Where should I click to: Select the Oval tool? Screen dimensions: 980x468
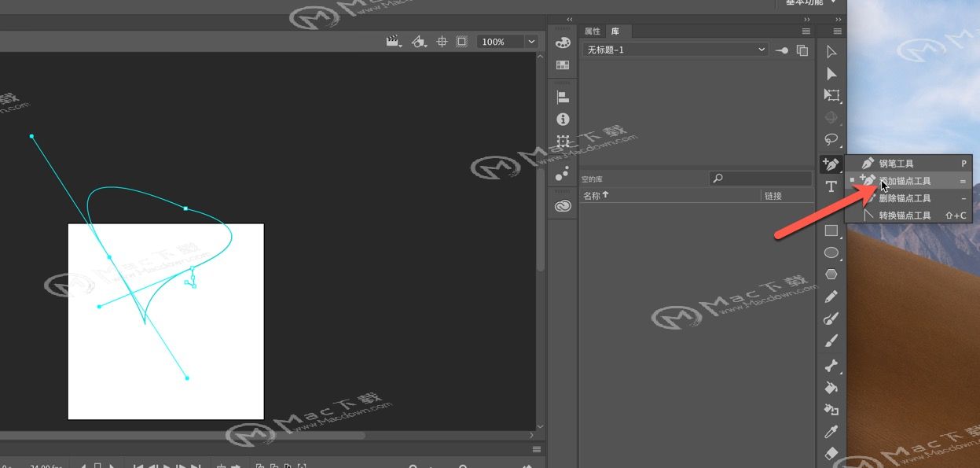[831, 252]
